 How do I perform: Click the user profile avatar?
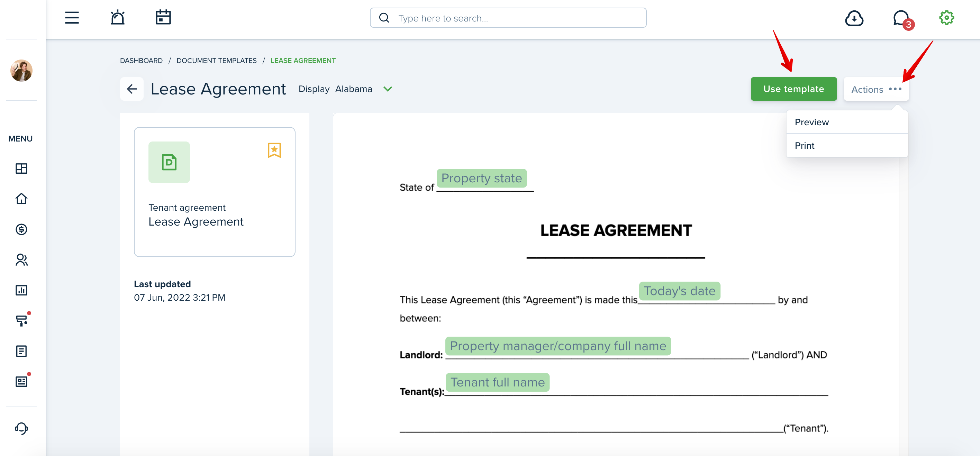pos(21,70)
